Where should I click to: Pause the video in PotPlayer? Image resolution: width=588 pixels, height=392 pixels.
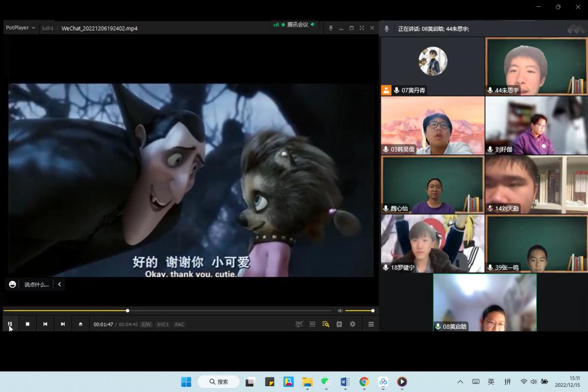click(10, 324)
